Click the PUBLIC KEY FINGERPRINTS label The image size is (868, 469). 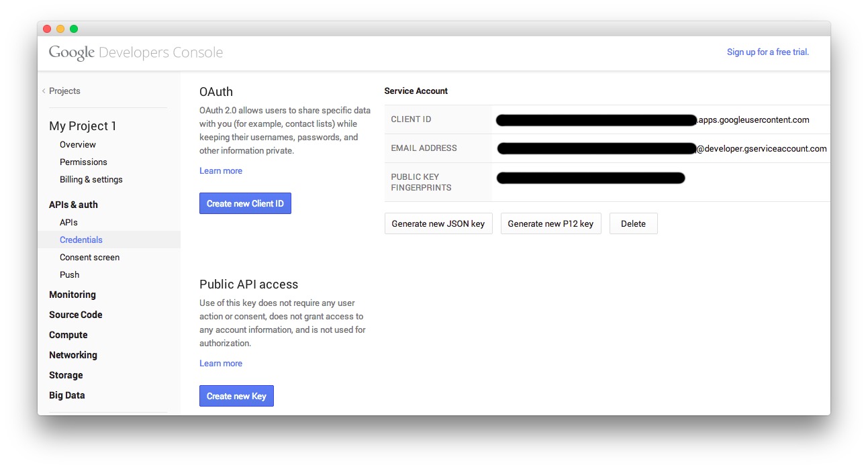click(422, 183)
